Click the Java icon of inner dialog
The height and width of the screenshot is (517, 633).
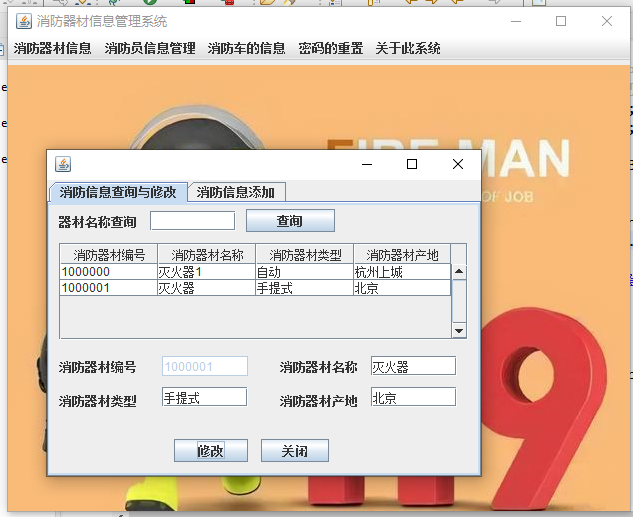coord(63,164)
